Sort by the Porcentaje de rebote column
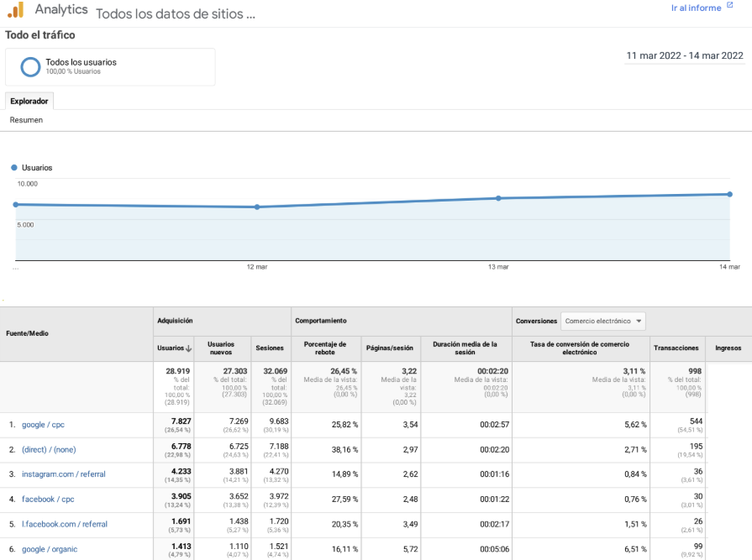 click(x=325, y=348)
